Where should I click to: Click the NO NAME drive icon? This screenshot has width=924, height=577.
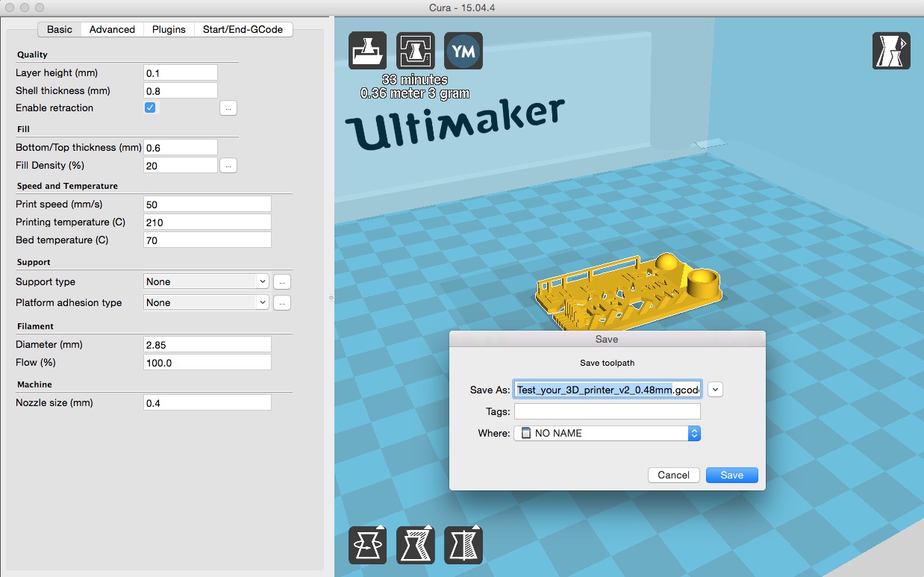click(525, 433)
